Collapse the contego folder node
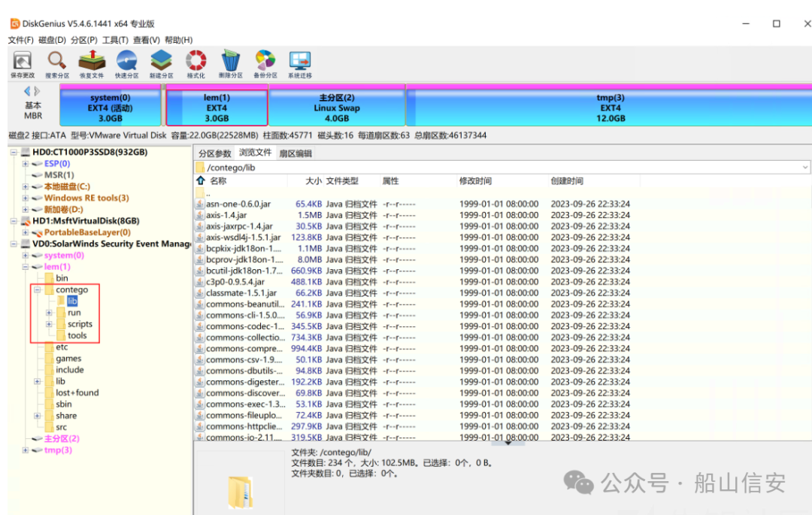The height and width of the screenshot is (515, 812). point(38,289)
